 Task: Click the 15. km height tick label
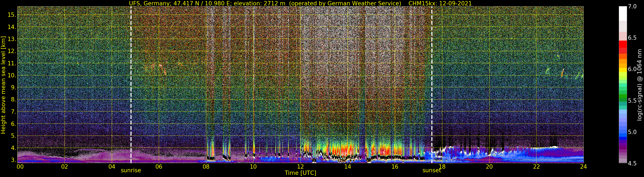[x=12, y=15]
